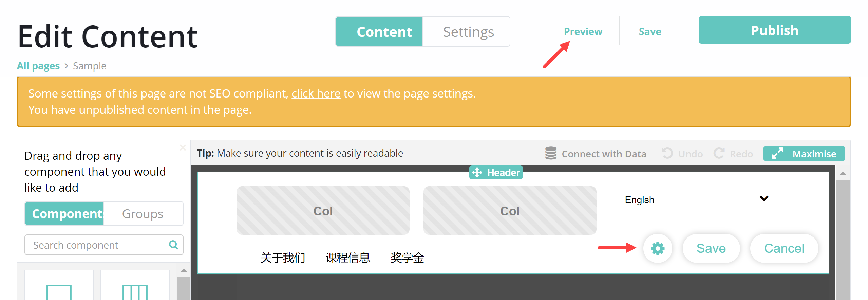The width and height of the screenshot is (868, 300).
Task: Open header settings gear icon
Action: tap(658, 248)
